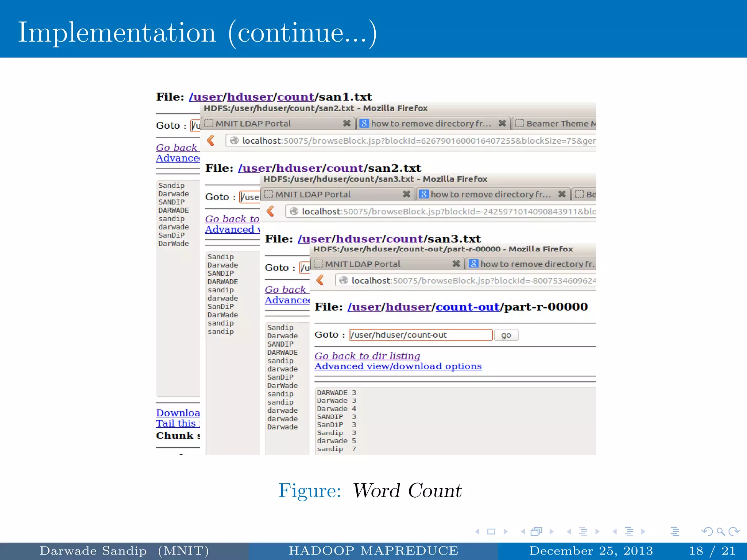Screen dimensions: 747x560
Task: Click globe icon in part-r-00000 window URL bar
Action: [344, 280]
